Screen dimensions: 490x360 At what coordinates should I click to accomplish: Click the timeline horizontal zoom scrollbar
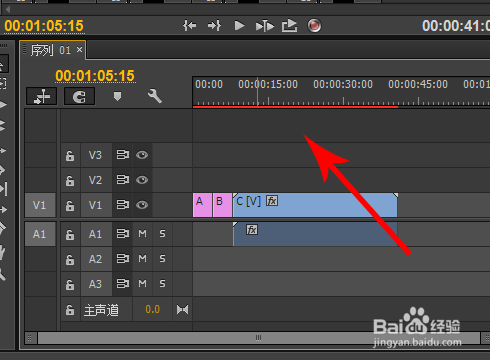(x=259, y=338)
